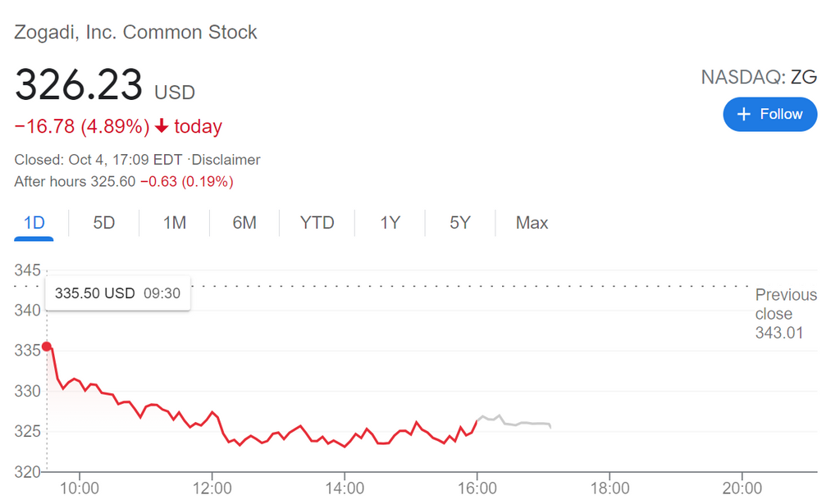Show the 1M price chart

174,223
